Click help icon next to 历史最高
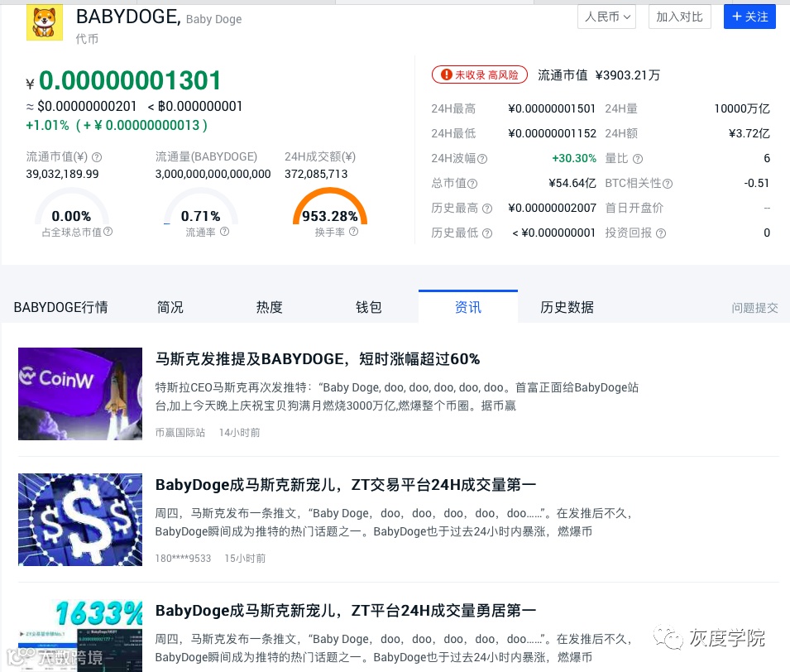Viewport: 790px width, 672px height. pyautogui.click(x=486, y=209)
